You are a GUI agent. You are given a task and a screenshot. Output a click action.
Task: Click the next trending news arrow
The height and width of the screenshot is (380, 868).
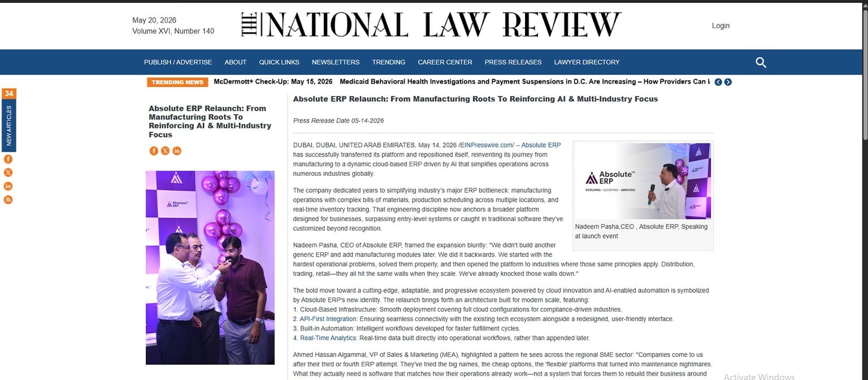click(x=728, y=82)
